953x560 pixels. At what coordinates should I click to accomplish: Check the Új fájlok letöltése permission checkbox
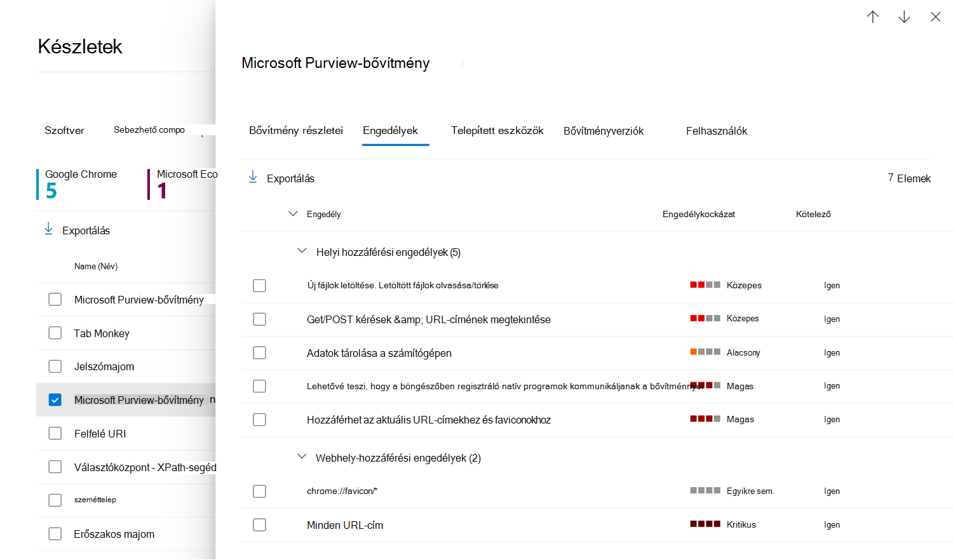(259, 286)
